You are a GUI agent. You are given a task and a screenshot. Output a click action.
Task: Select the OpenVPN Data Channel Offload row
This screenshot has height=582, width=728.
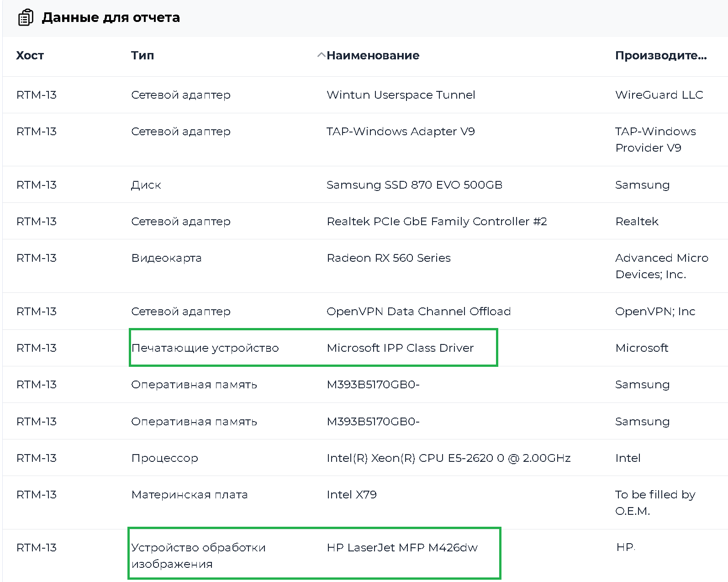[x=418, y=312]
